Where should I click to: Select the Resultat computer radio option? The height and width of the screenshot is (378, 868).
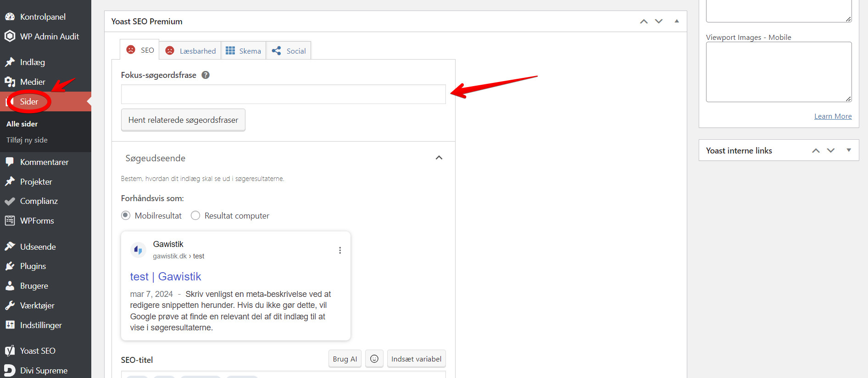point(195,215)
